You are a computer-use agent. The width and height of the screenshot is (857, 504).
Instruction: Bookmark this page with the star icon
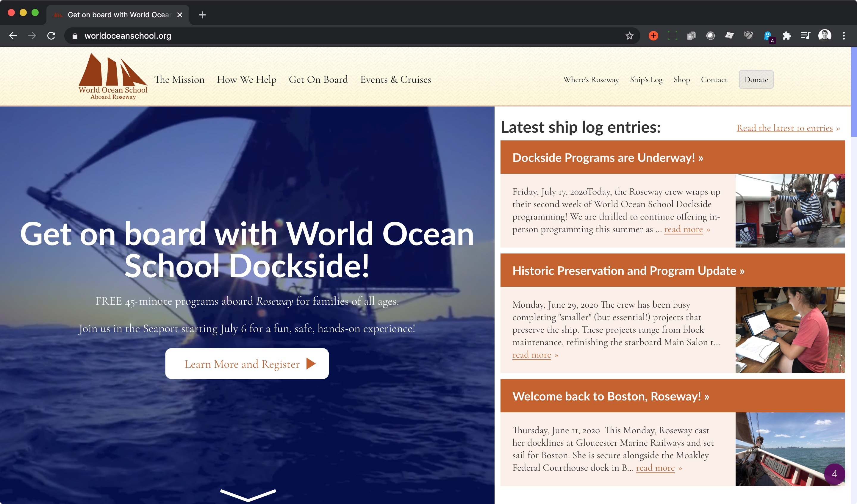point(629,36)
